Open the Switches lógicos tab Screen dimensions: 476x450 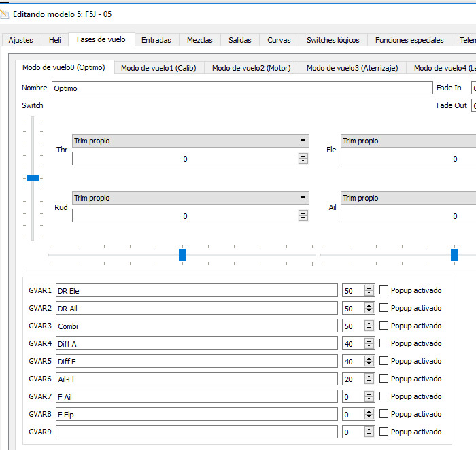(333, 40)
